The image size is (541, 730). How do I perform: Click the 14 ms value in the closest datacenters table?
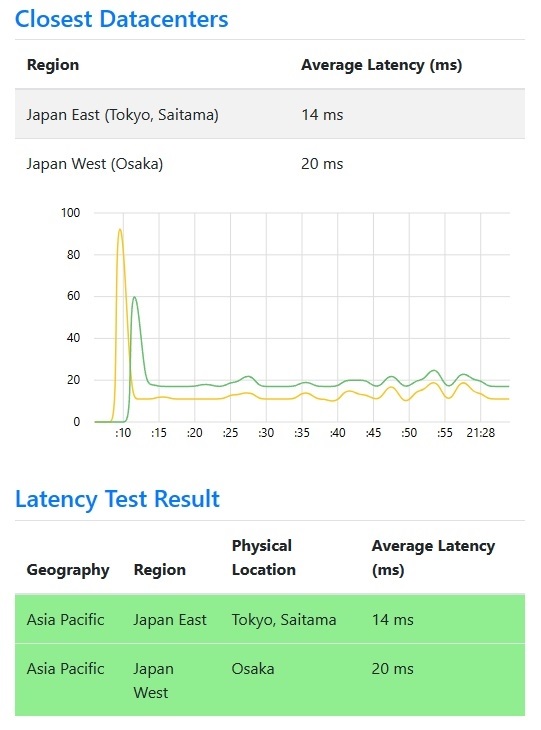(322, 115)
